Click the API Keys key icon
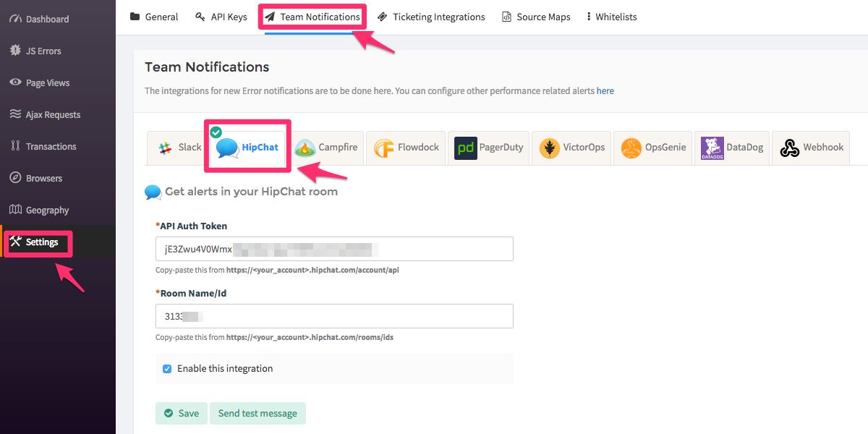The height and width of the screenshot is (434, 868). (200, 17)
